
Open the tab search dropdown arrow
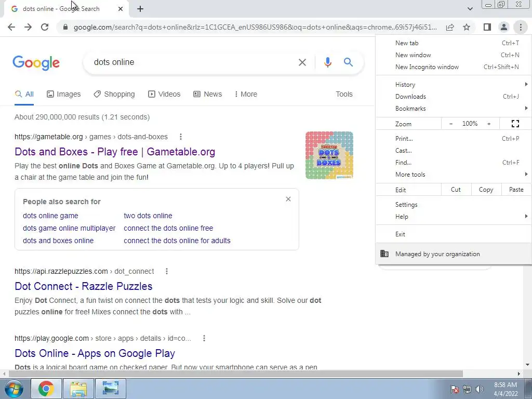point(470,9)
